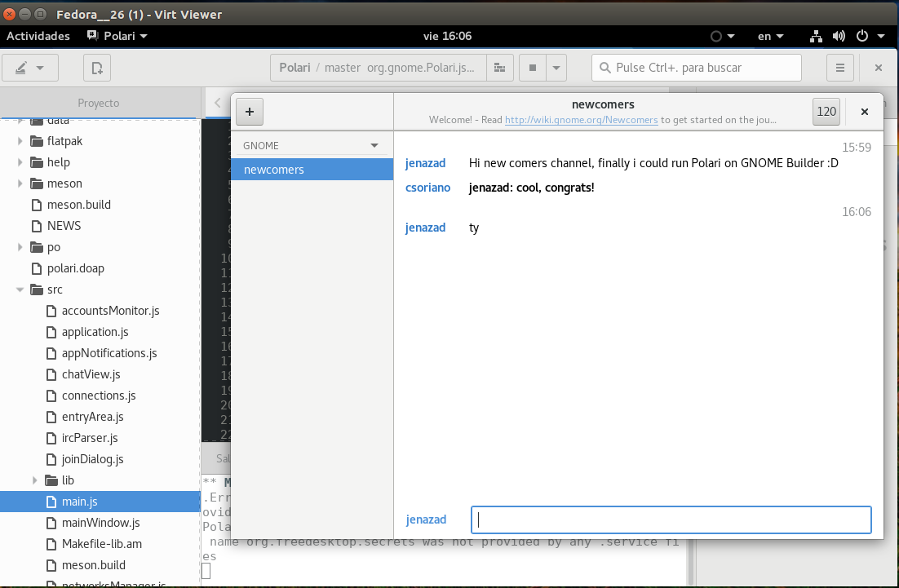The width and height of the screenshot is (899, 588).
Task: Click the lib folder icon
Action: click(51, 480)
